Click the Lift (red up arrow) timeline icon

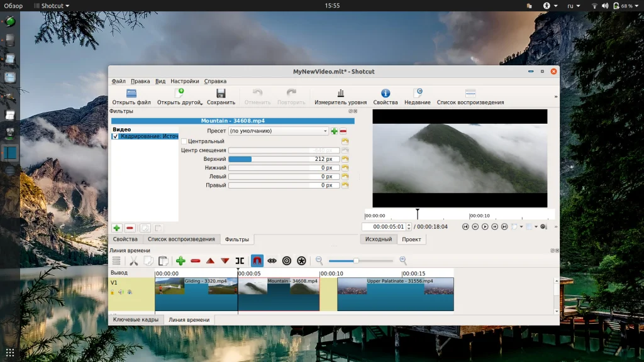[210, 261]
